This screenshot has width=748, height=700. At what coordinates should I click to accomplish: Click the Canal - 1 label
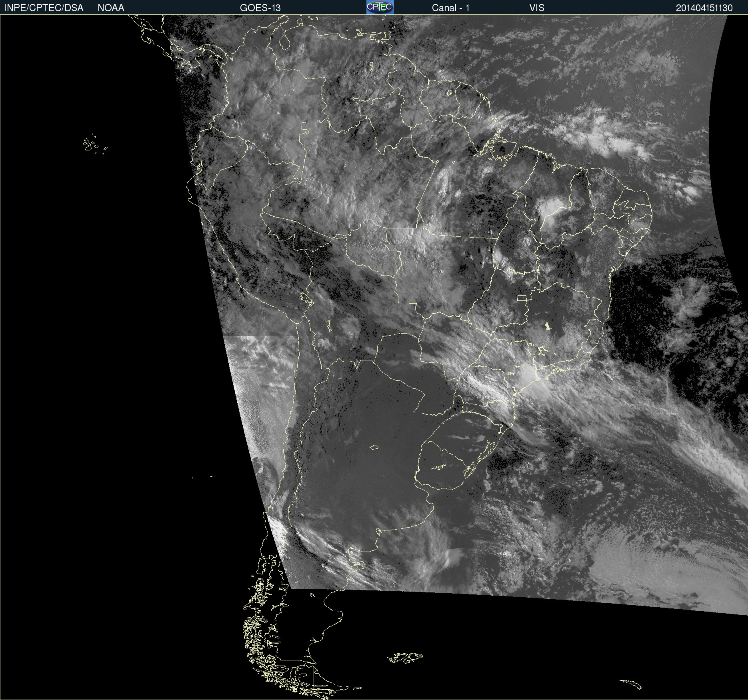(451, 8)
